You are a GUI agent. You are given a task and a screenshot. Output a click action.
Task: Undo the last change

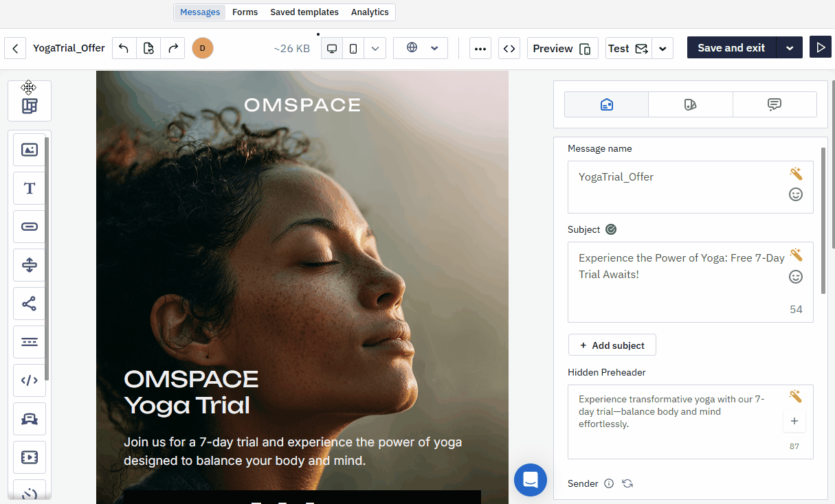point(124,48)
